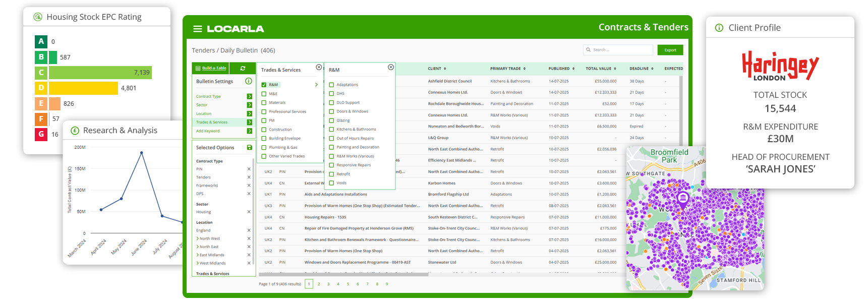868x304 pixels.
Task: Open the Windows and Doors Replacement Programme tender
Action: [x=358, y=262]
